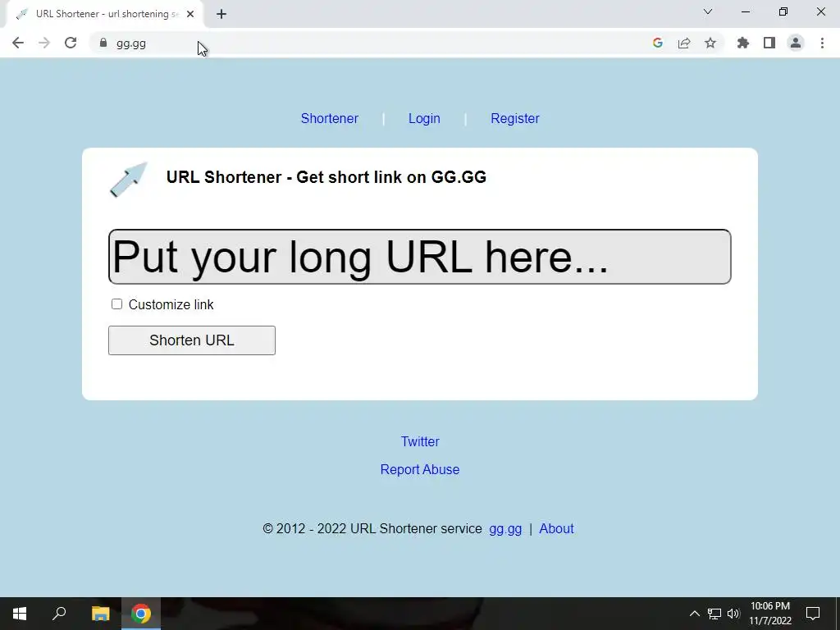Open the Report Abuse link
This screenshot has width=840, height=630.
tap(420, 469)
